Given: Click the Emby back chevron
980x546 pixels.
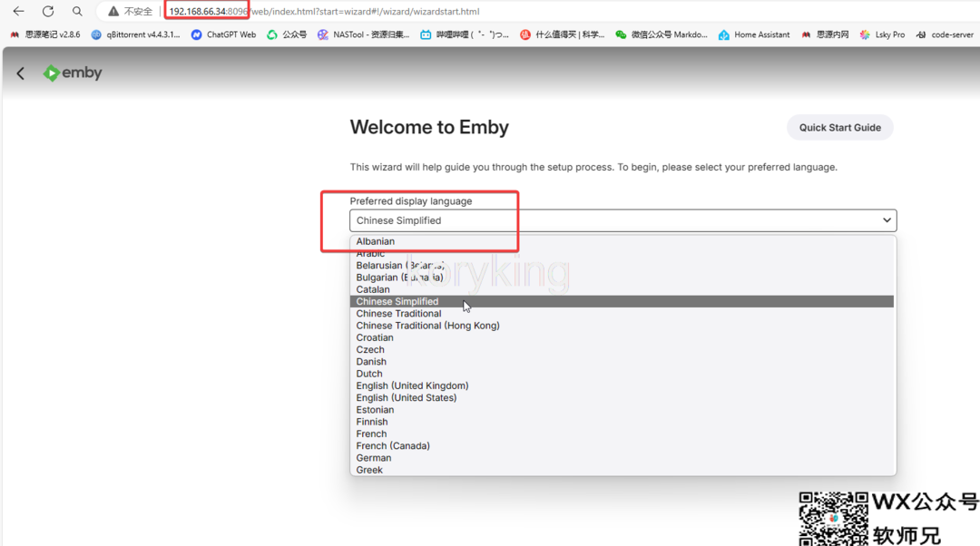Looking at the screenshot, I should [x=21, y=73].
